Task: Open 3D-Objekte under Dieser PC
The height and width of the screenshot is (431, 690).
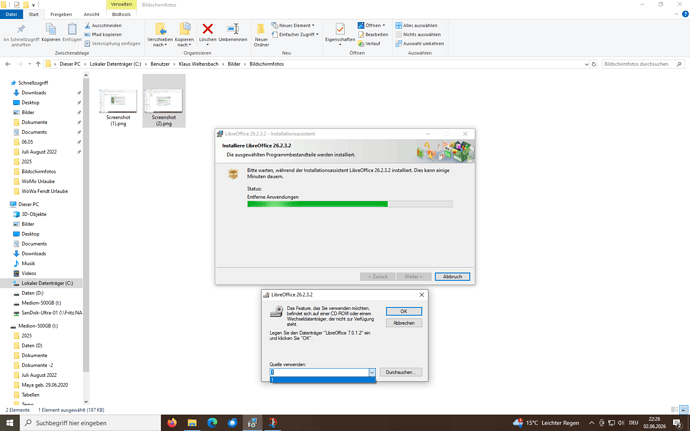Action: coord(34,214)
